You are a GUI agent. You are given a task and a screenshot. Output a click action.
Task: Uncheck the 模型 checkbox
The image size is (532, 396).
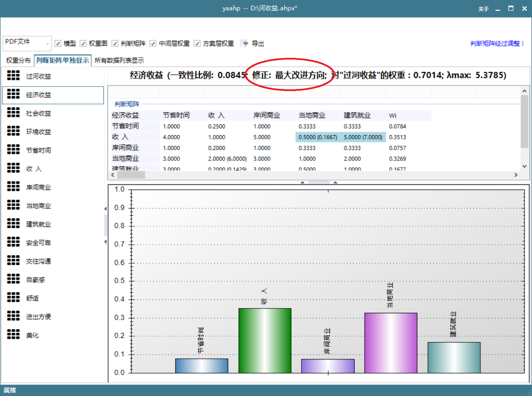click(x=58, y=43)
